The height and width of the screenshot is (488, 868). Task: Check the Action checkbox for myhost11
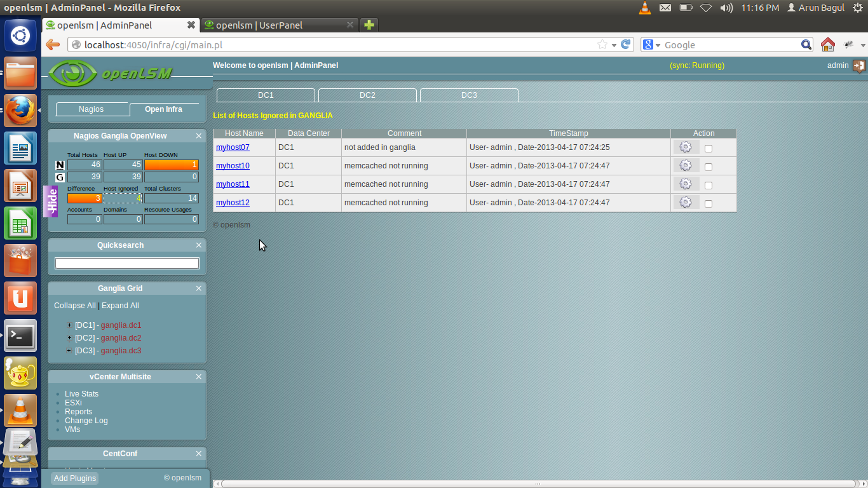pyautogui.click(x=710, y=184)
